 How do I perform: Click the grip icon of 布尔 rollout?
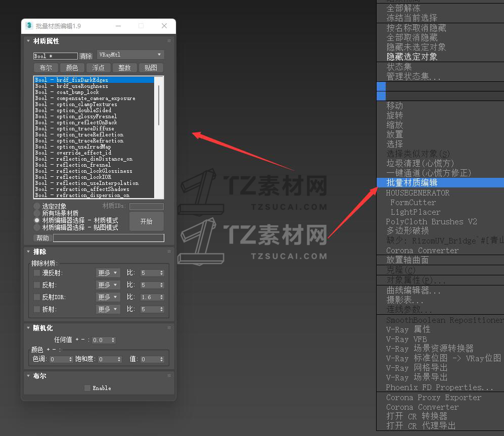pos(169,375)
